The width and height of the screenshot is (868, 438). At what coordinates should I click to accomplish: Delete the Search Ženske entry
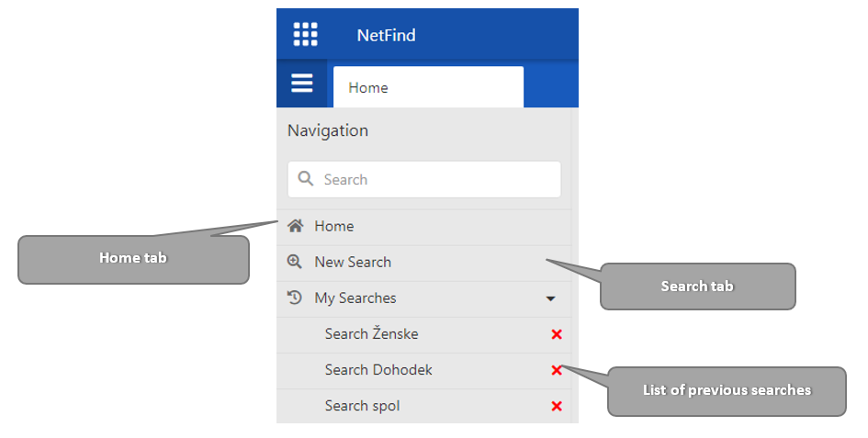(557, 334)
